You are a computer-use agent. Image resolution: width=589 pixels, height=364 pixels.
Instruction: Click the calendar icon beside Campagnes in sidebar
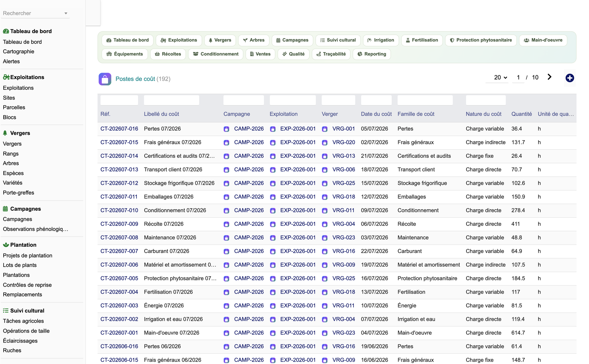coord(5,209)
